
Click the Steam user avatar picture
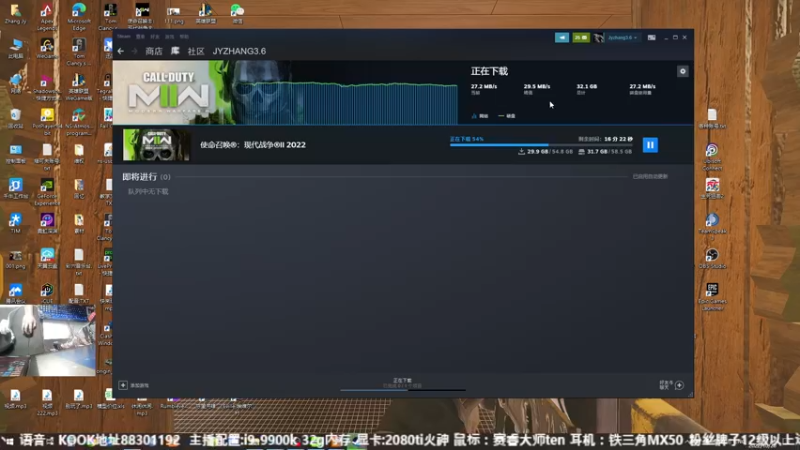point(598,37)
